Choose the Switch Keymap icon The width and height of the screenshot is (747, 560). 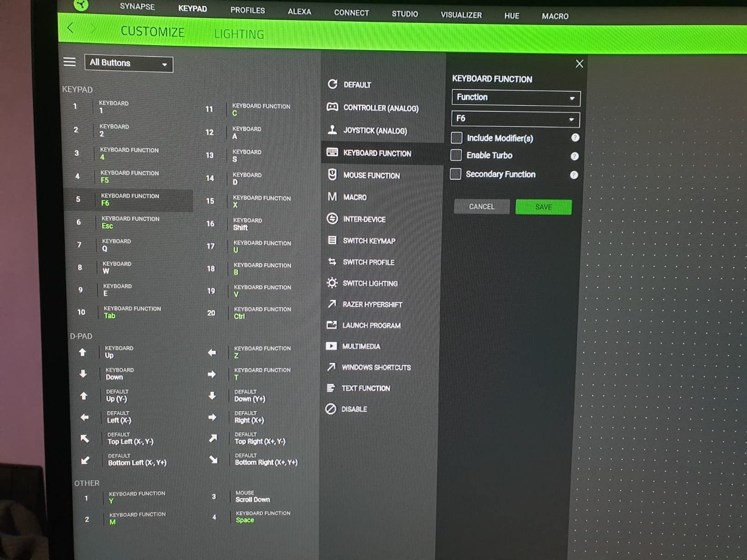(x=332, y=240)
